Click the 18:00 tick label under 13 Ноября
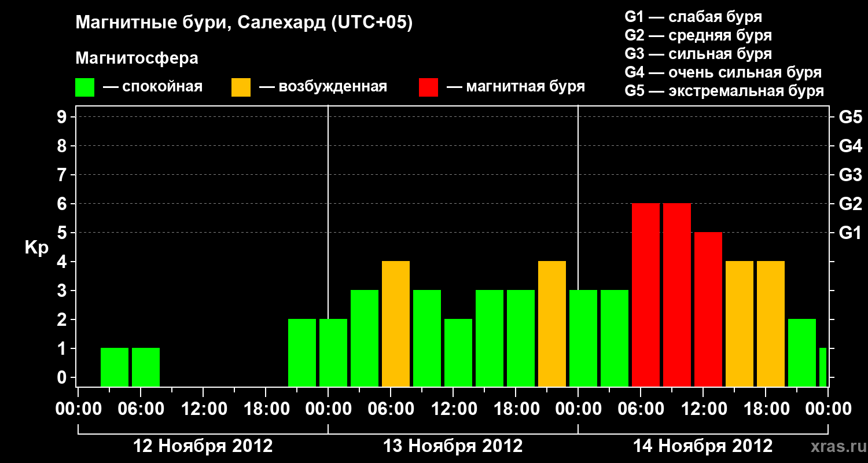Viewport: 868px width, 463px height. click(x=516, y=409)
